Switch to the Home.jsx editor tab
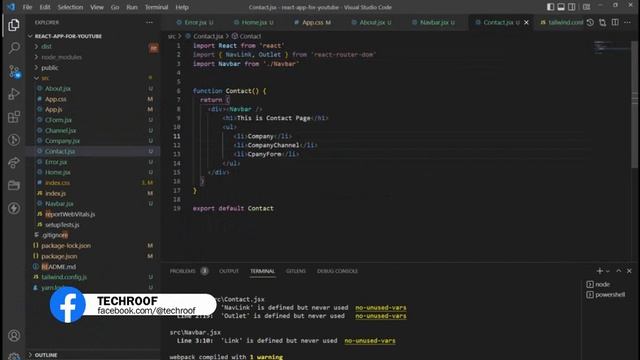Screen dimensions: 640x360 point(253,22)
